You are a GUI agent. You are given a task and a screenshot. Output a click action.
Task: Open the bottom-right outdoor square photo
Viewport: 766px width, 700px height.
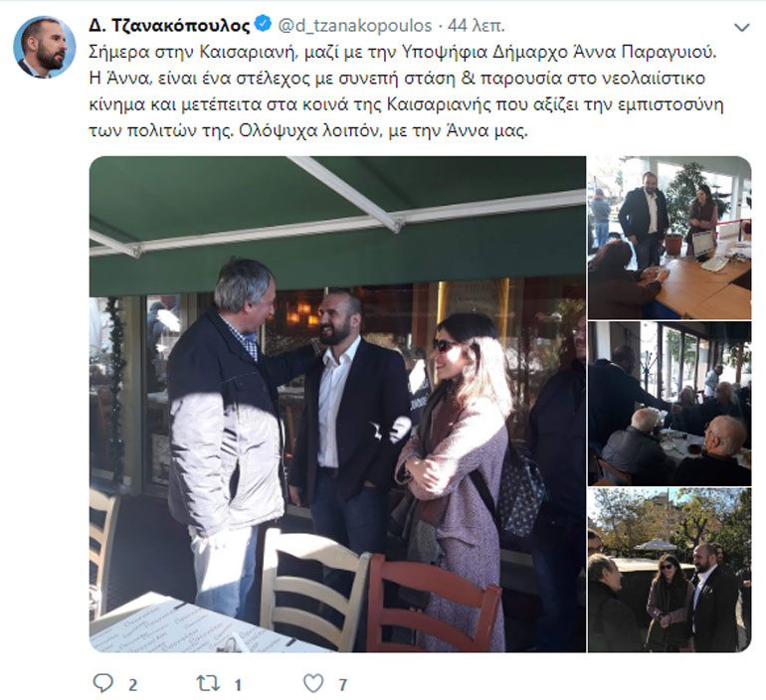(x=670, y=570)
